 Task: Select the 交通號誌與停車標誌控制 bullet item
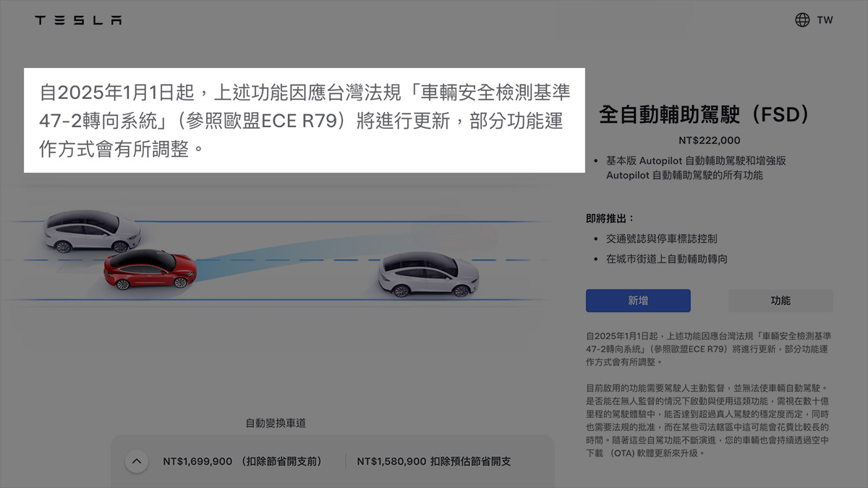coord(661,239)
